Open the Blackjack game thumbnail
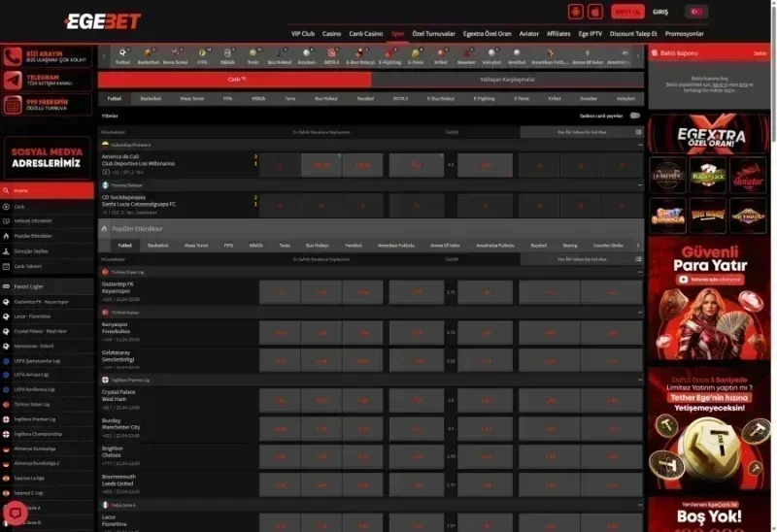The image size is (777, 532). [x=708, y=176]
